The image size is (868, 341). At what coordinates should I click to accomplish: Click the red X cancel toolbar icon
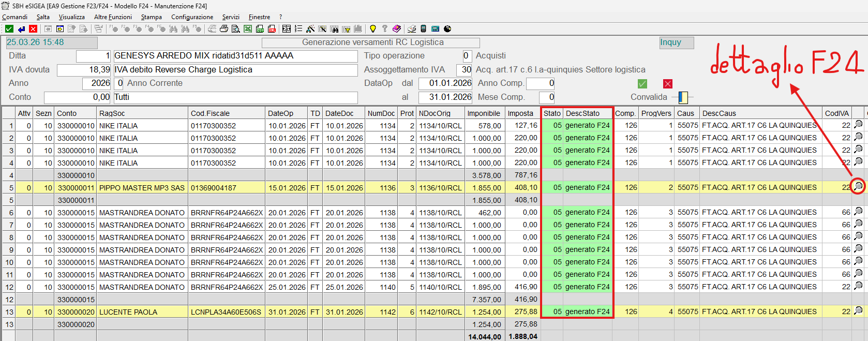[33, 29]
